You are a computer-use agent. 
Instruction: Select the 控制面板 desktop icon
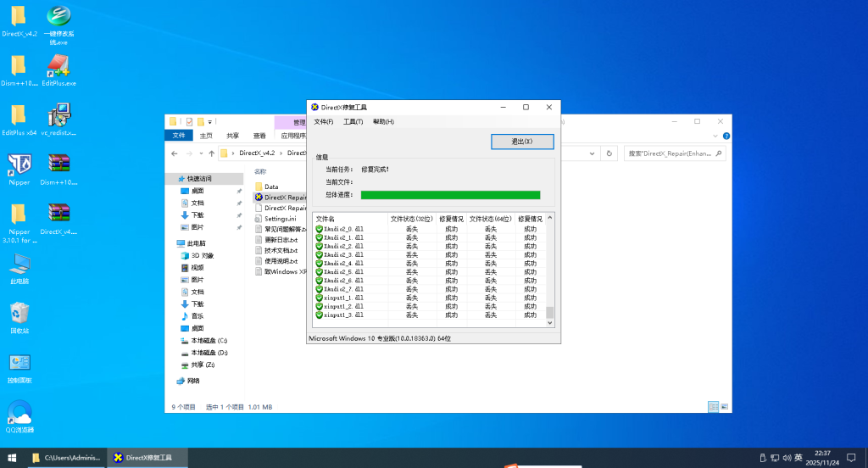coord(19,364)
